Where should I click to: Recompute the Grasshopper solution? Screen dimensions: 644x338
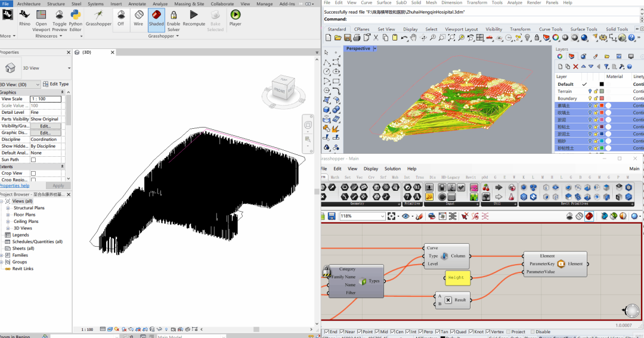194,18
